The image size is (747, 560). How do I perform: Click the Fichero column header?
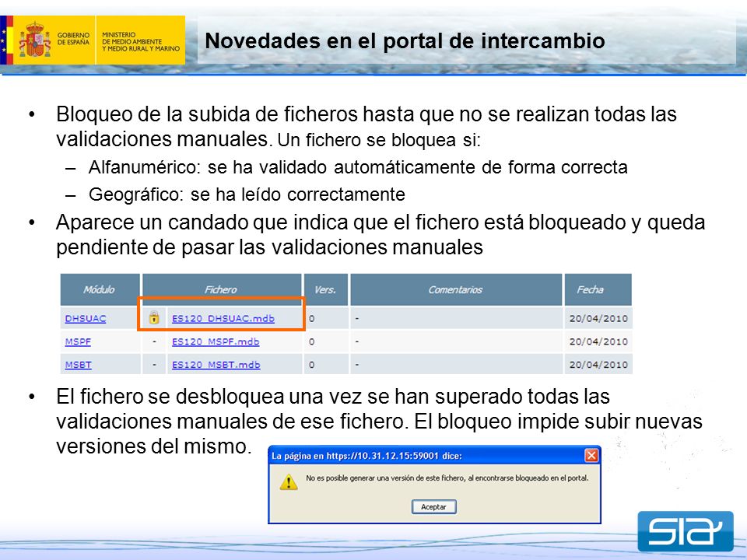coord(222,289)
